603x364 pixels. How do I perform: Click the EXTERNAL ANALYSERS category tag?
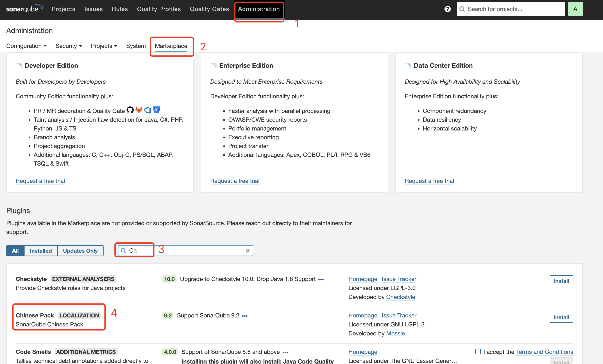pos(83,279)
